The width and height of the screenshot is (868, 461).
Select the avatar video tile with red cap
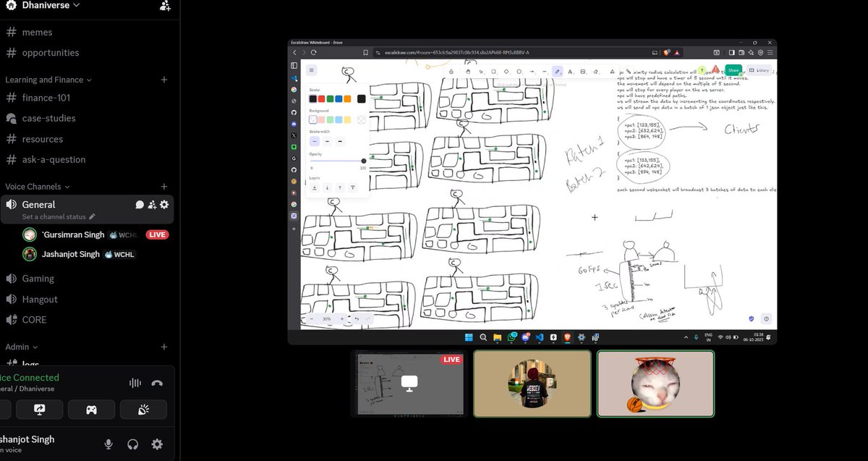click(532, 384)
